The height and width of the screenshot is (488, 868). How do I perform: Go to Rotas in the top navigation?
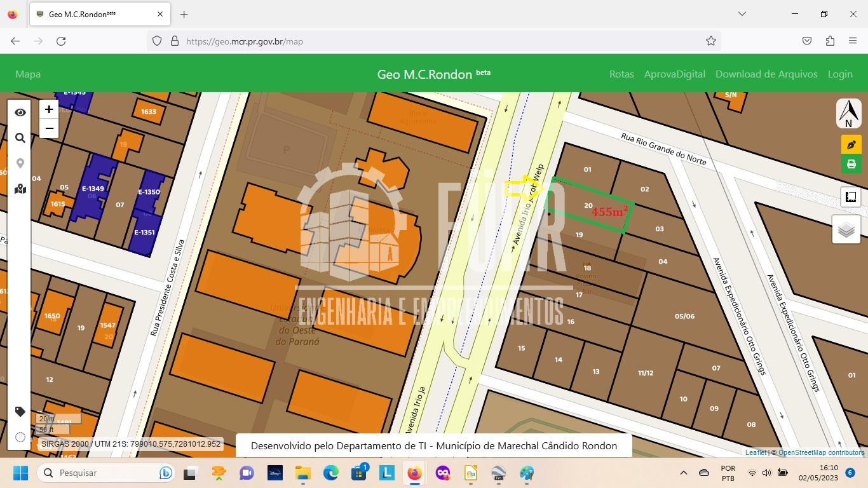point(621,74)
